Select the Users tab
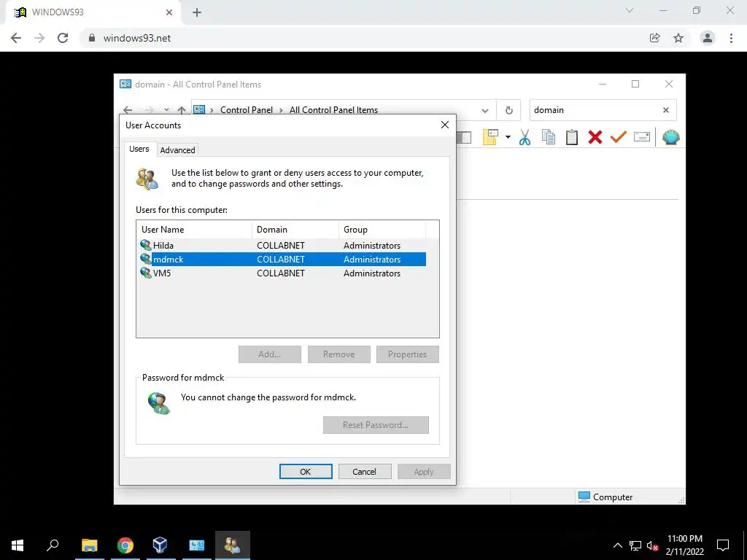This screenshot has width=747, height=560. pyautogui.click(x=139, y=149)
